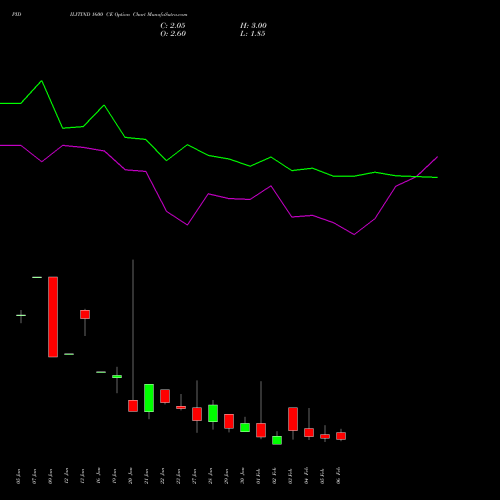Click the '01 Feb' date axis label
Viewport: 500px width, 500px height.
(x=259, y=476)
